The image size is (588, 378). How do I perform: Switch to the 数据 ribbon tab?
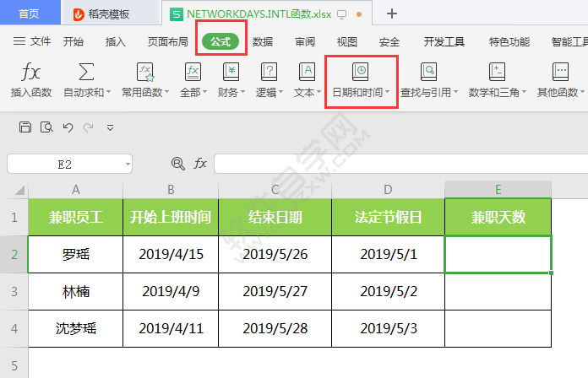pyautogui.click(x=263, y=41)
